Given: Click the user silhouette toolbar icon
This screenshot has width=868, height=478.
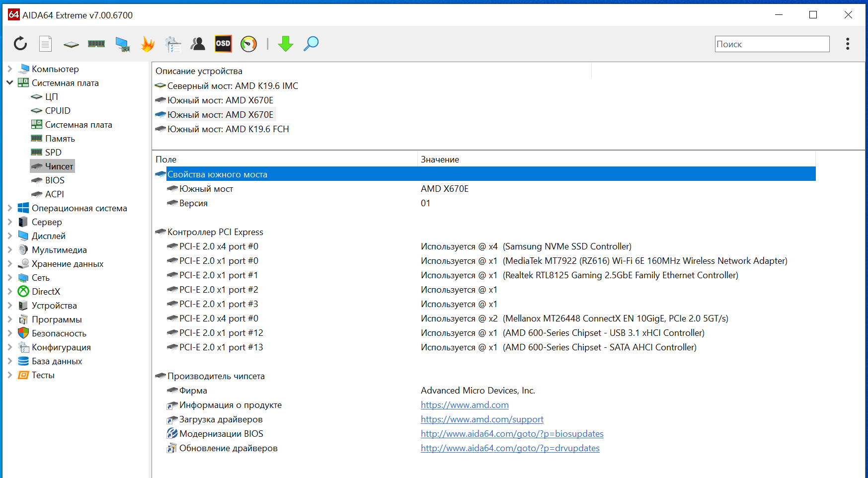Looking at the screenshot, I should 198,44.
